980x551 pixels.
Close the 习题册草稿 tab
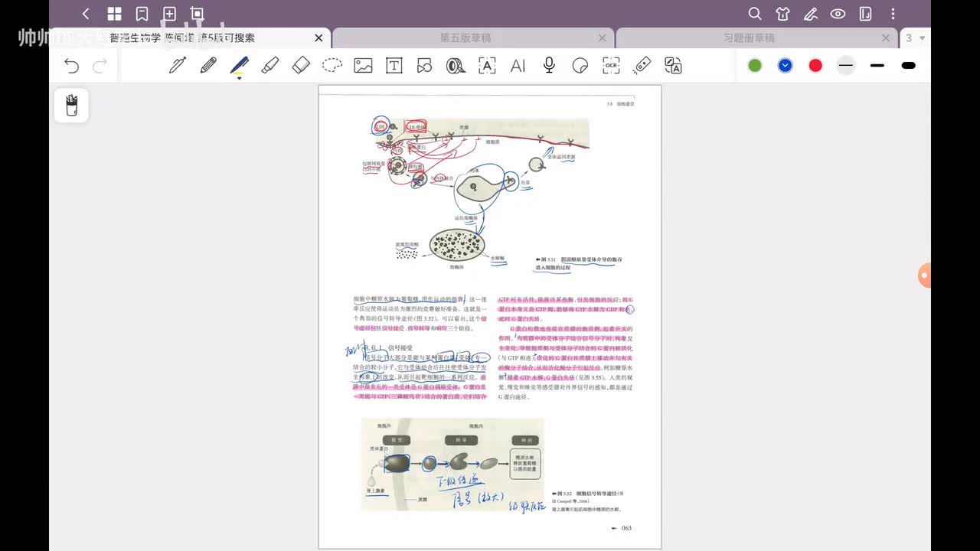pos(886,38)
